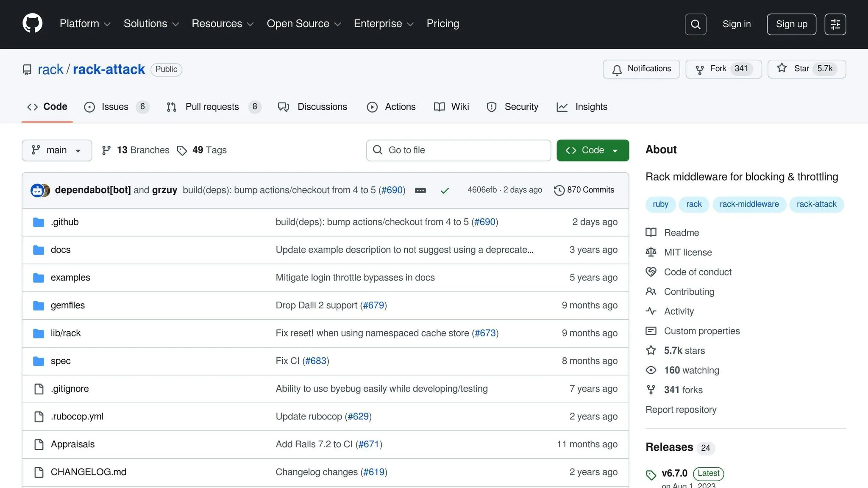This screenshot has height=488, width=868.
Task: Click the Notifications bell button
Action: (641, 69)
